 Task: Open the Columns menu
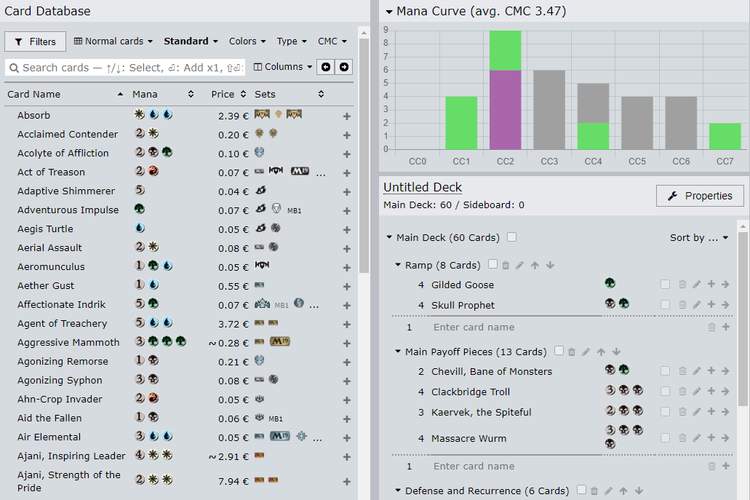coord(282,67)
